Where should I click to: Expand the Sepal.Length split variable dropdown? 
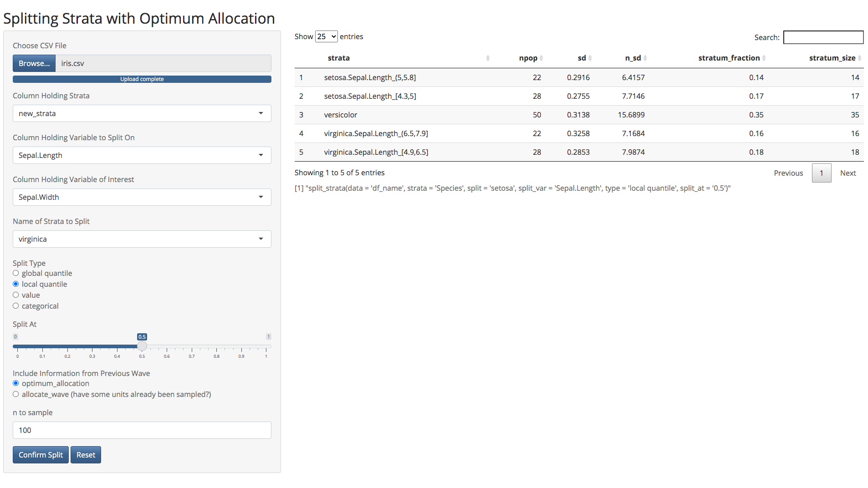pos(142,155)
